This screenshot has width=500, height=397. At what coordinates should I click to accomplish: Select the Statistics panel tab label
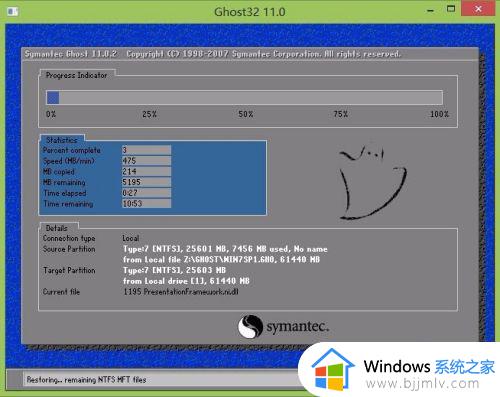pos(62,140)
